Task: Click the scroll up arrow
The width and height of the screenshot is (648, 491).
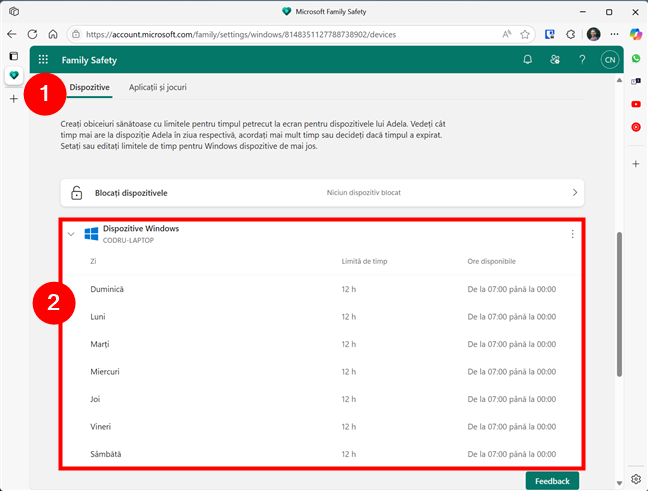Action: click(619, 80)
